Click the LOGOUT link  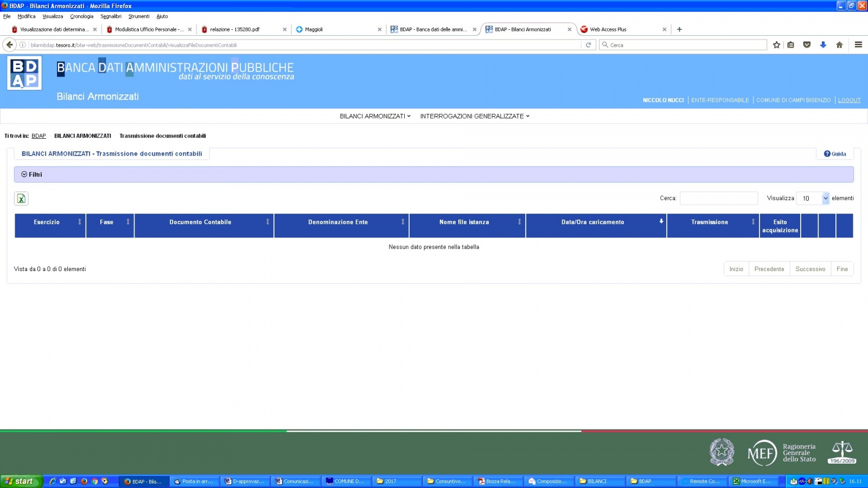[x=849, y=100]
